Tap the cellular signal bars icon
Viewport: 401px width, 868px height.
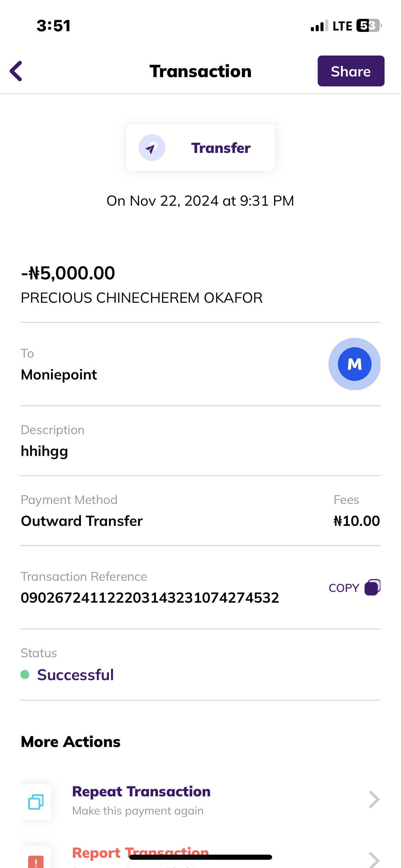[x=319, y=26]
